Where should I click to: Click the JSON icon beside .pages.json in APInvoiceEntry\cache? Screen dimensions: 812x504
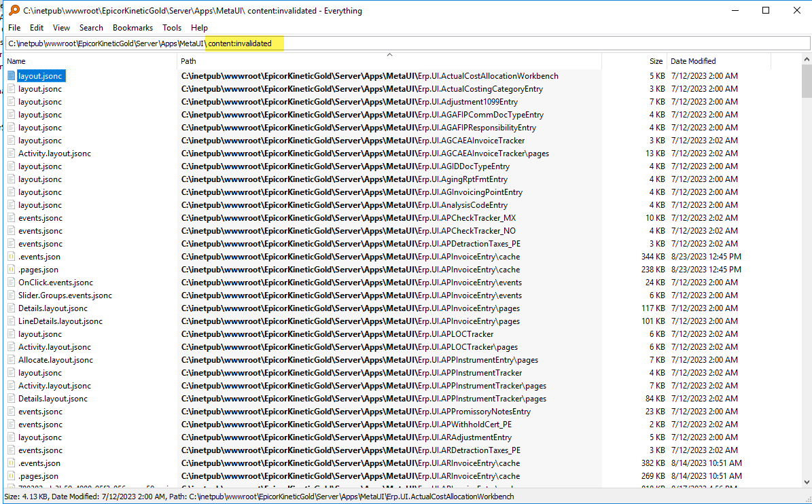tap(12, 270)
